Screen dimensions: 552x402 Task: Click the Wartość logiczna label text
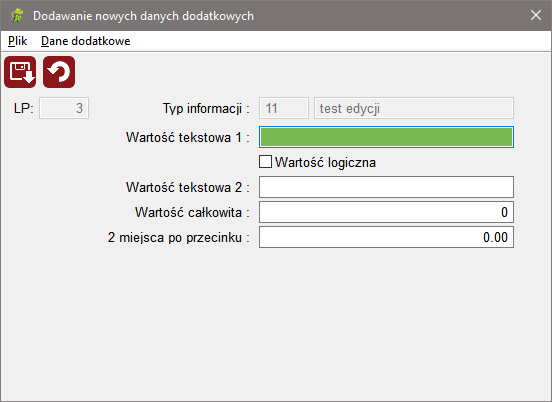(x=325, y=162)
